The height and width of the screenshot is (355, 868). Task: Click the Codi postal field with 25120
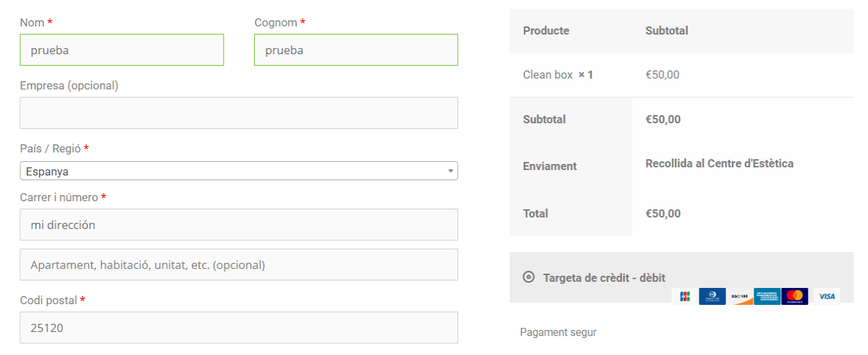(239, 327)
